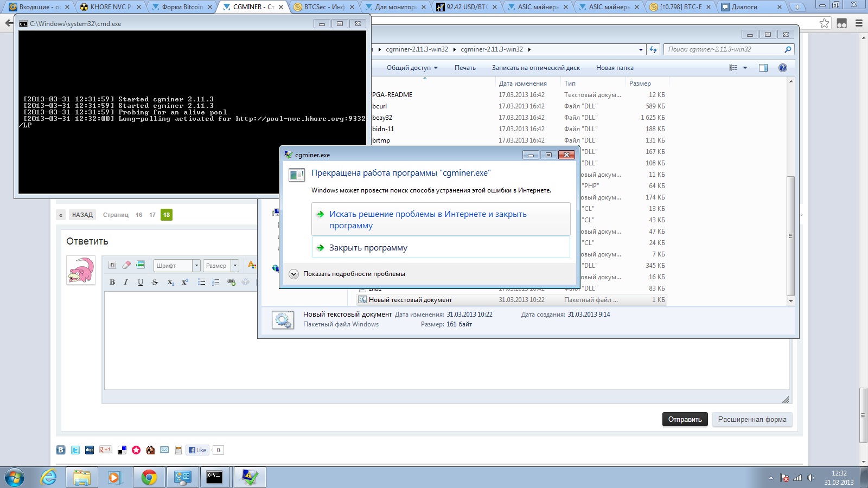The width and height of the screenshot is (868, 488).
Task: Click the Google +1 share button
Action: (x=105, y=450)
